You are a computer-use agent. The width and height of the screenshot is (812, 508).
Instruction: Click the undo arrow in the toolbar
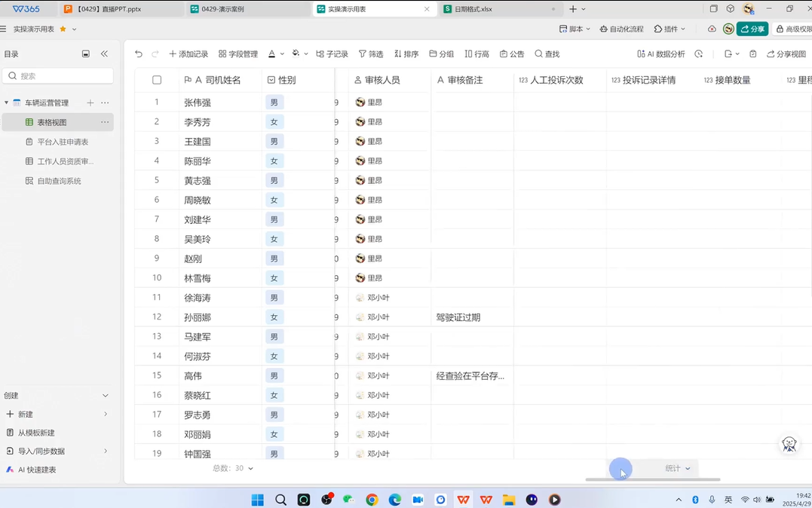[139, 54]
